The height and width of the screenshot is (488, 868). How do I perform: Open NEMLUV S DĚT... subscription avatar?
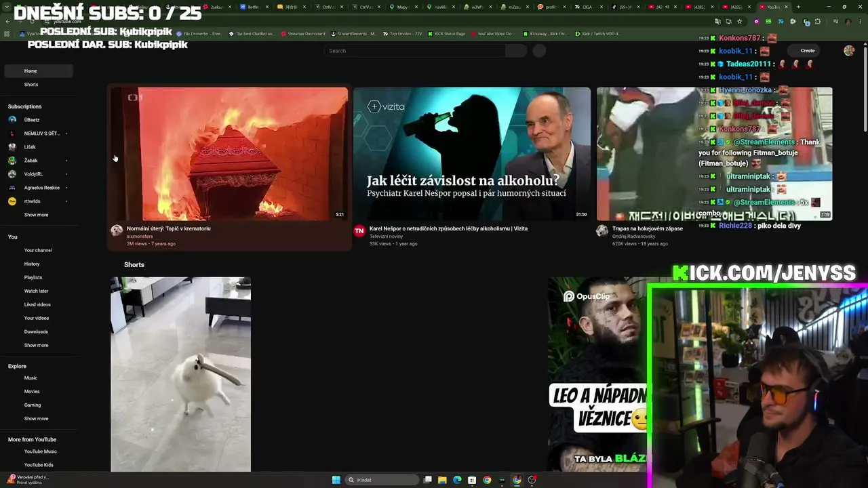pos(12,134)
